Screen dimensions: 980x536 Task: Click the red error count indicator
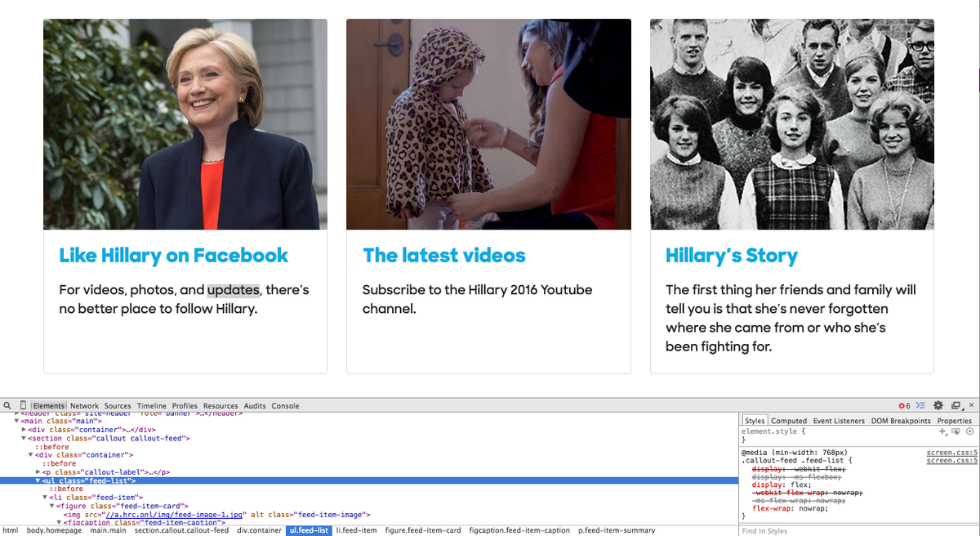[x=904, y=406]
